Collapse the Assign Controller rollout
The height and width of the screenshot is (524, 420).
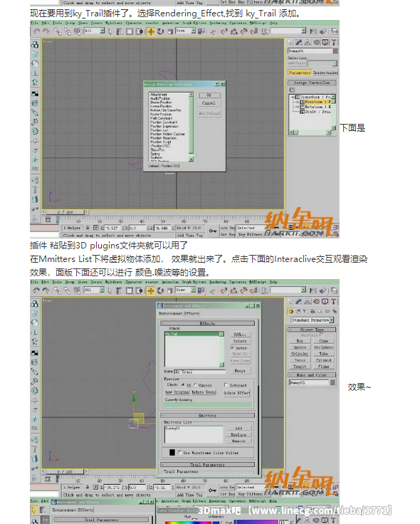(x=312, y=82)
